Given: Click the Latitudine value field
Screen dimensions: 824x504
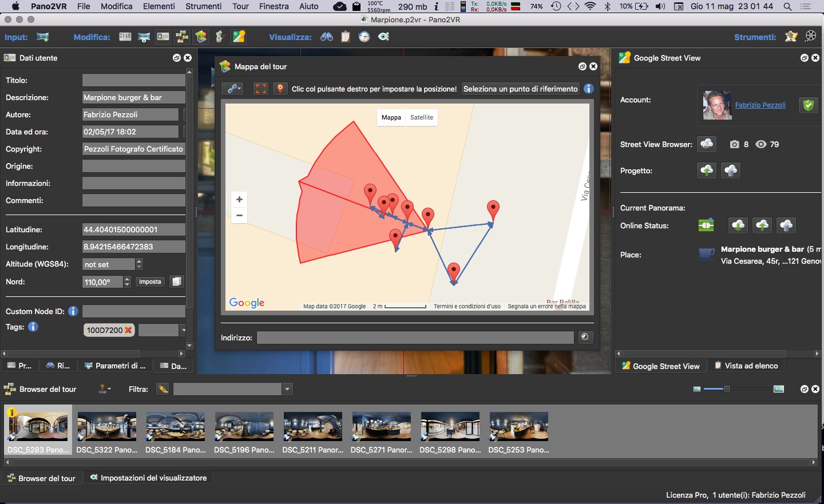Looking at the screenshot, I should 134,229.
